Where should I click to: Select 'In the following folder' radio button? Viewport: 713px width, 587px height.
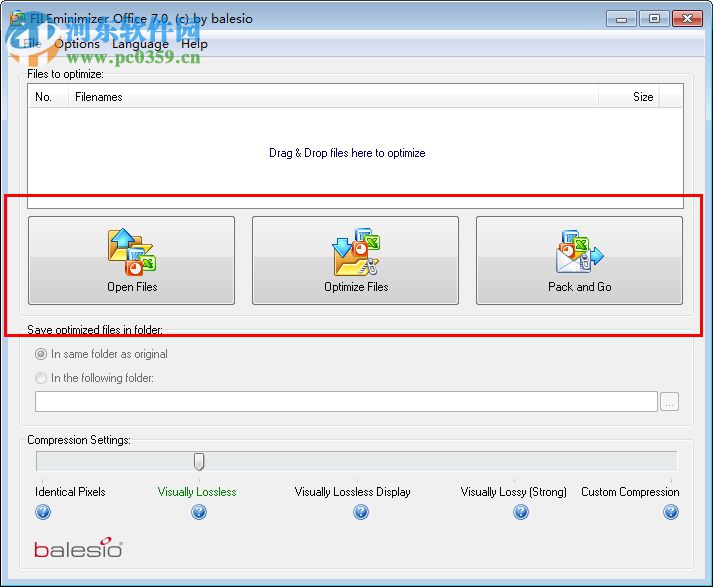point(41,378)
